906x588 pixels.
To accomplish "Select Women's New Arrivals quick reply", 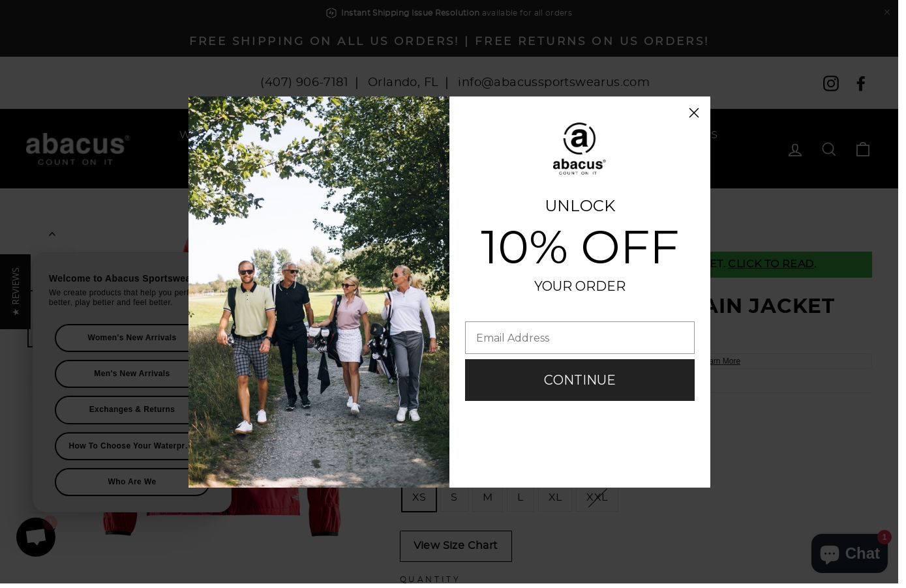I will pyautogui.click(x=132, y=338).
